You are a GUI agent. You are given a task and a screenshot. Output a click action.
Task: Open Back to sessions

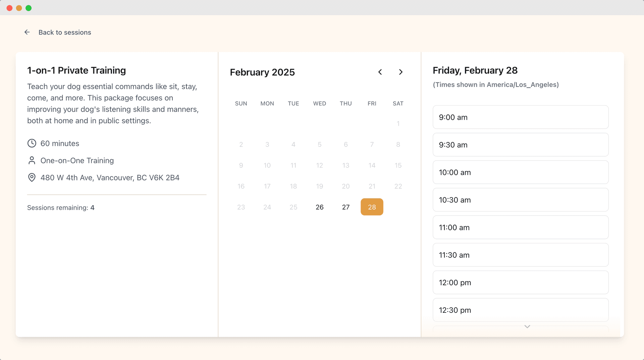(x=65, y=32)
